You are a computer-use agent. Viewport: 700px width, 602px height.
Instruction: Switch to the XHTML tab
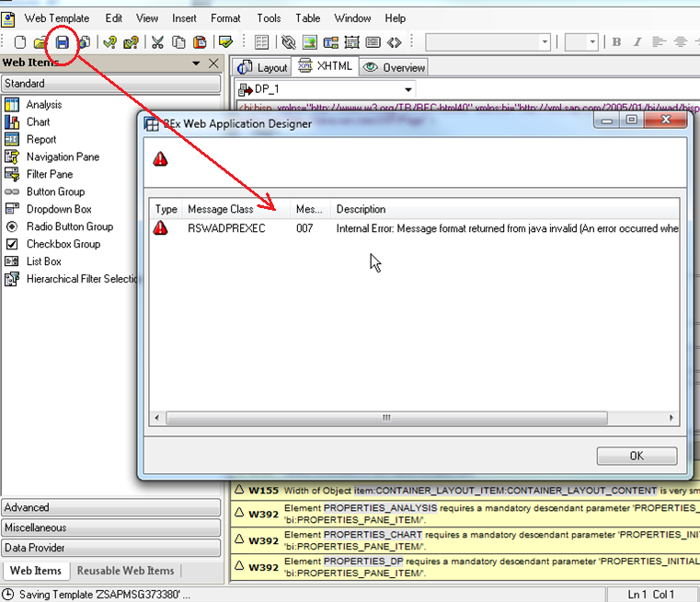click(326, 66)
